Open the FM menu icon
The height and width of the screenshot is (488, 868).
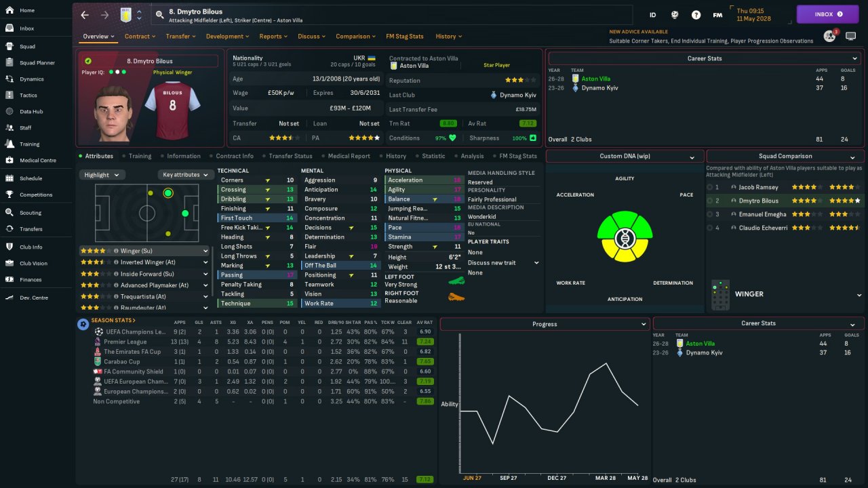(x=717, y=15)
